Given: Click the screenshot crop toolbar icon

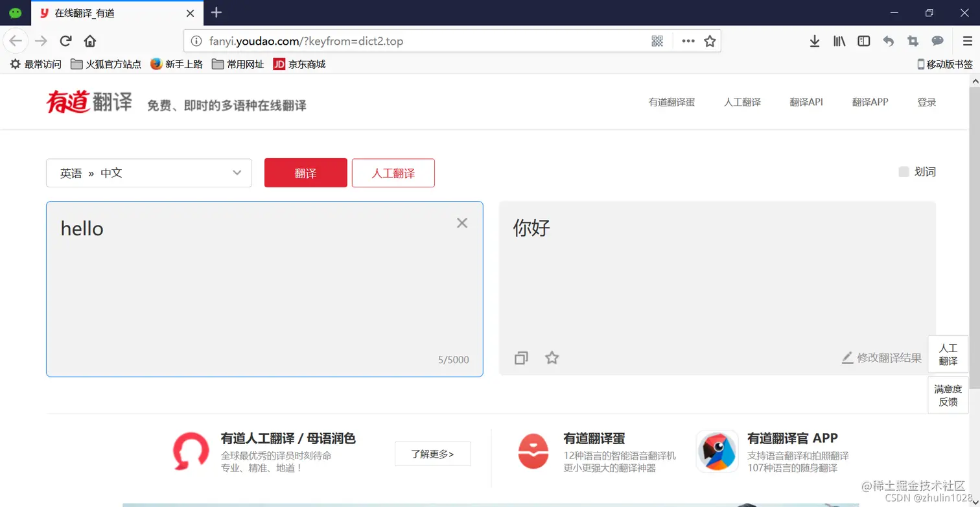Looking at the screenshot, I should click(x=913, y=41).
